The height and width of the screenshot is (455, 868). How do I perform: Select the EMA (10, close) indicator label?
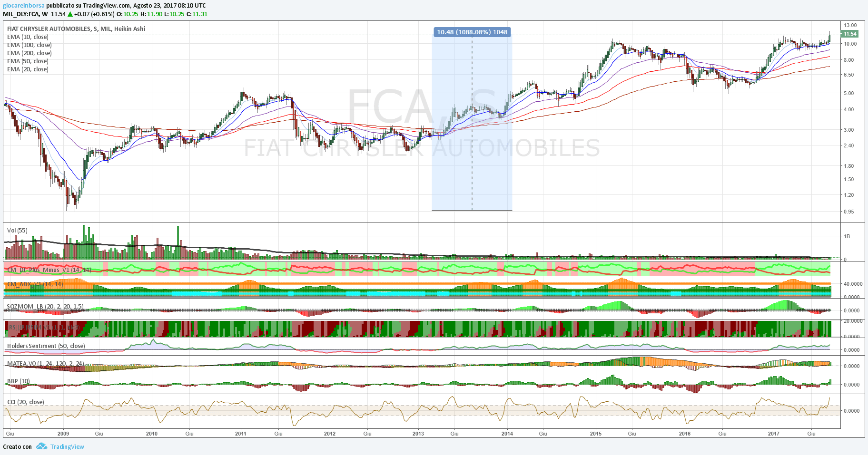tap(28, 37)
